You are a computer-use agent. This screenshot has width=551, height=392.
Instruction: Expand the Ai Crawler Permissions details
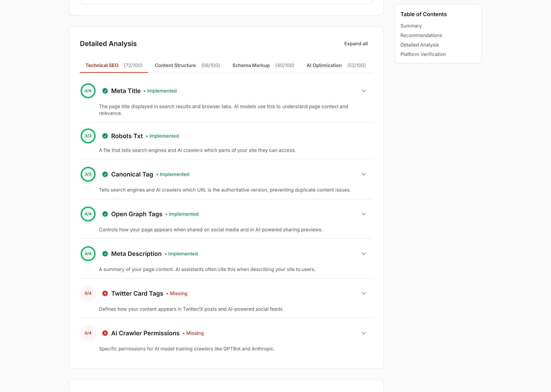click(364, 333)
